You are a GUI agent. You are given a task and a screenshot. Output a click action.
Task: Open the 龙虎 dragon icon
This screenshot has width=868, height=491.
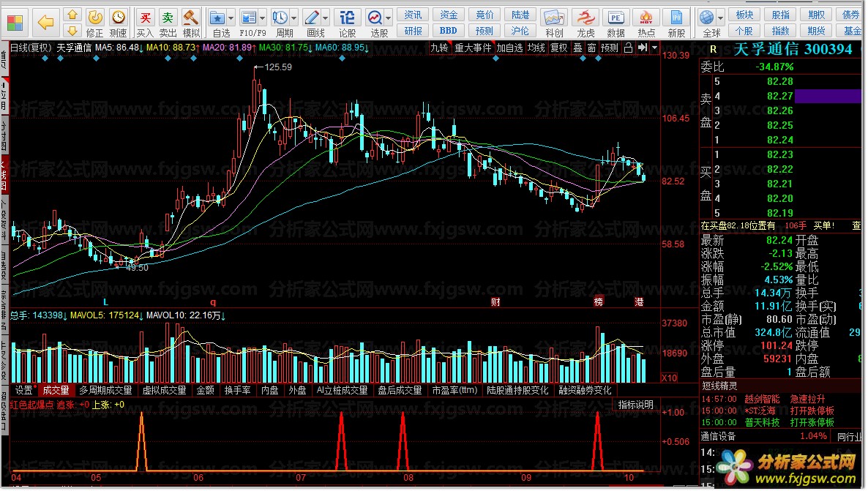tap(585, 18)
